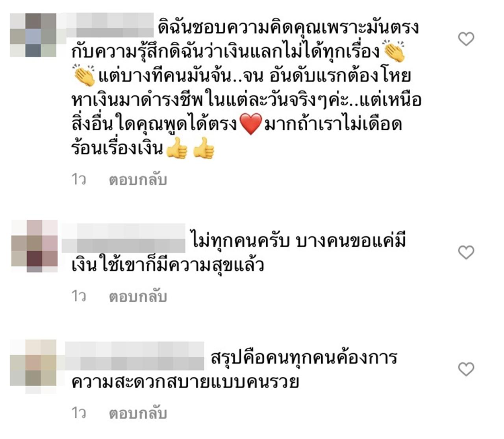Click the comment text เงินใช้เขาก็มีความสุขแล้ว
Screen dimensions: 504x439
coord(167,265)
